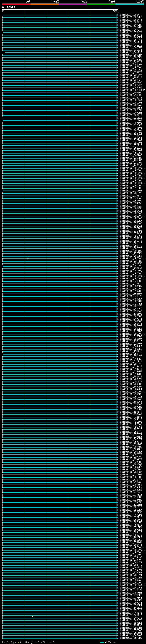The image size is (146, 644).
Task: Select hit UniRef100_Q9SEA7
Action: 131,55
